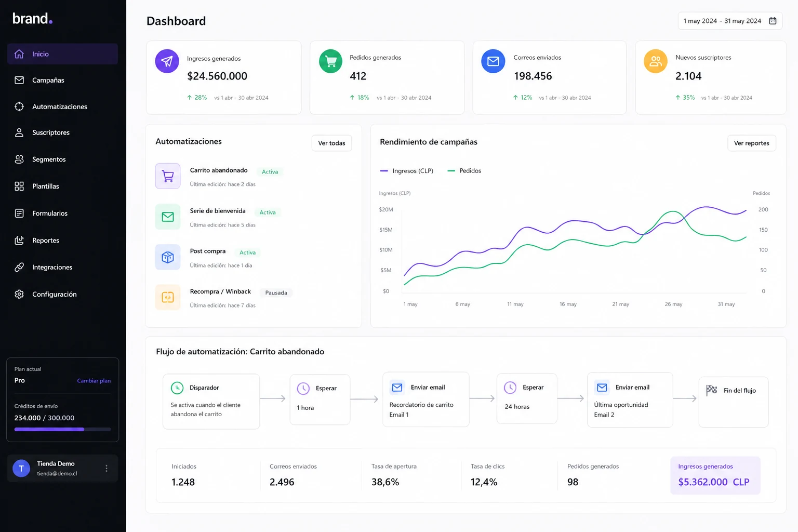
Task: Click the Fin del flujo flag icon
Action: (x=712, y=390)
